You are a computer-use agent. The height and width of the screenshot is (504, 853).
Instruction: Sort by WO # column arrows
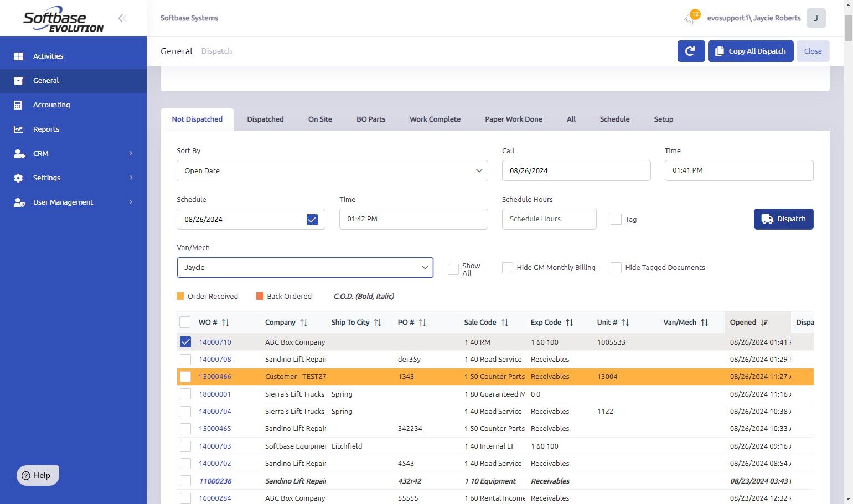(x=225, y=323)
